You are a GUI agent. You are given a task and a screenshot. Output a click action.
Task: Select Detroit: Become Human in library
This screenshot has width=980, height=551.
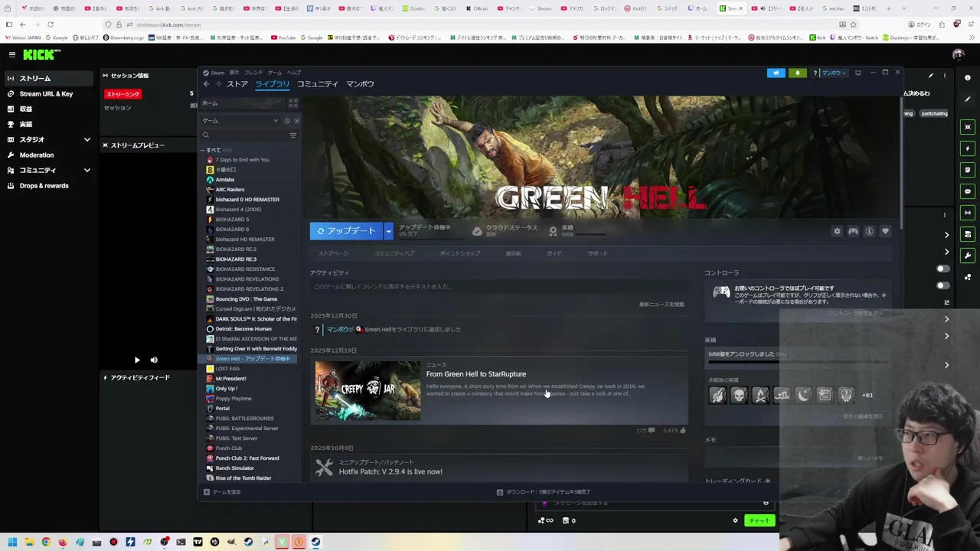243,329
